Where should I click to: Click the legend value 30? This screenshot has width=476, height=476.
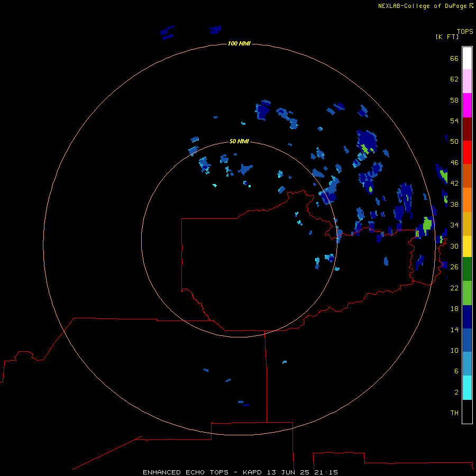tap(454, 246)
